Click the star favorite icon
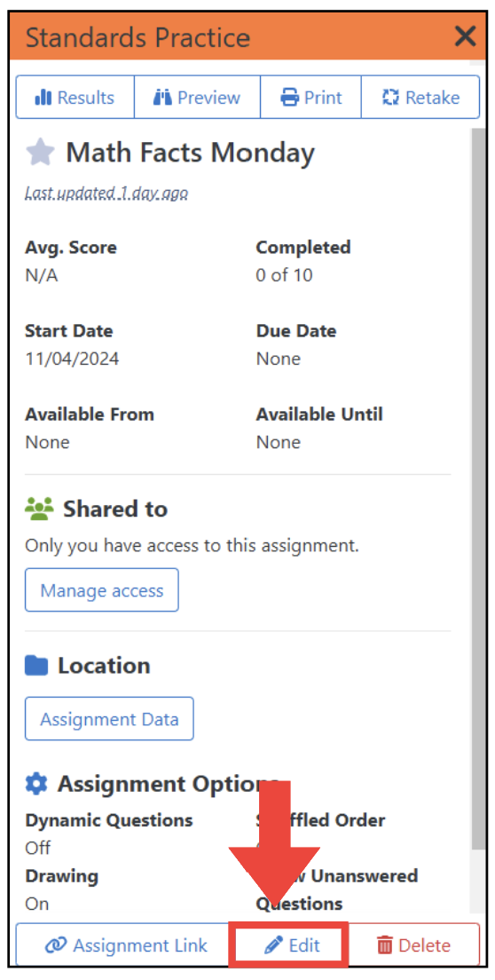495x980 pixels. click(40, 153)
